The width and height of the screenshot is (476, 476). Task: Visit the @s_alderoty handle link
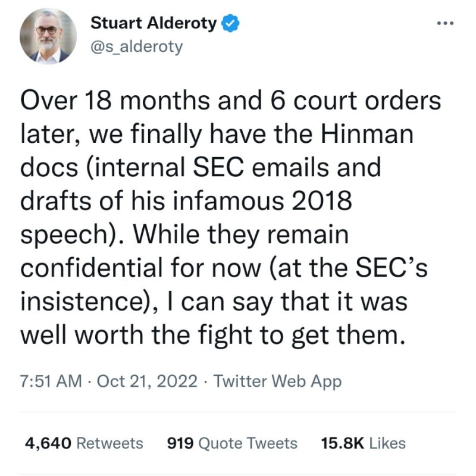137,47
